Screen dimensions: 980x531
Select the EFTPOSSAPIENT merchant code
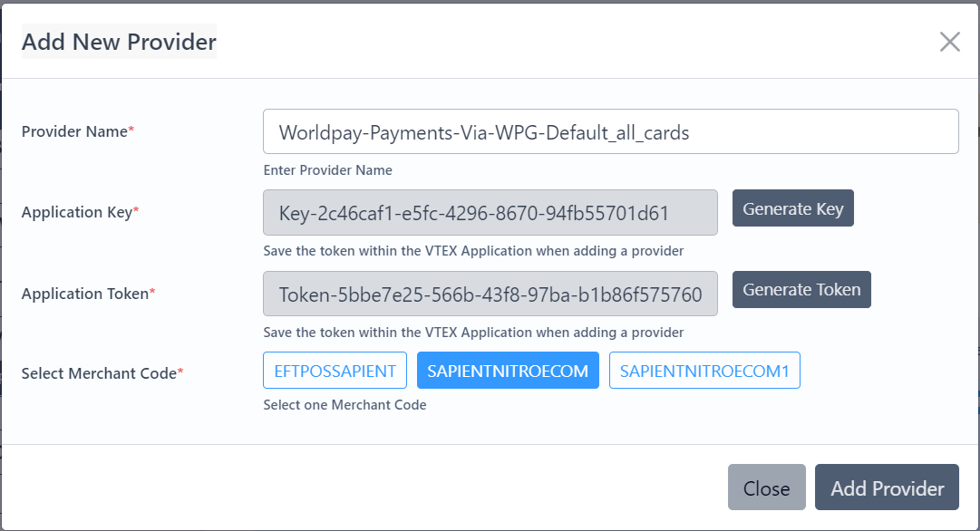click(335, 371)
